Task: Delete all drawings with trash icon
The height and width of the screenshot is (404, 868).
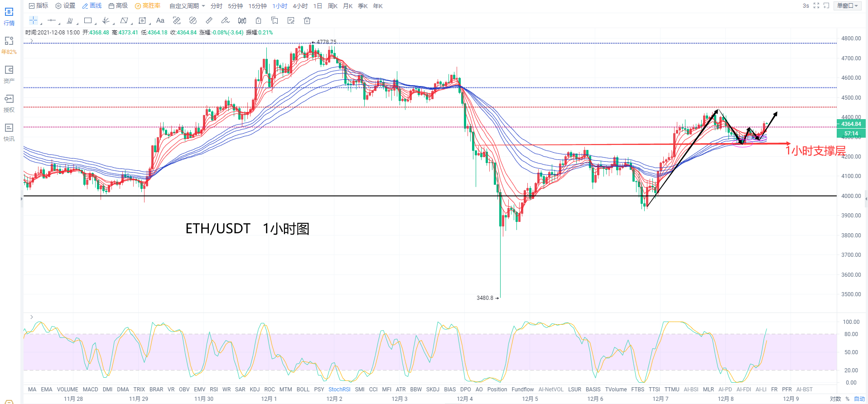Action: [307, 20]
